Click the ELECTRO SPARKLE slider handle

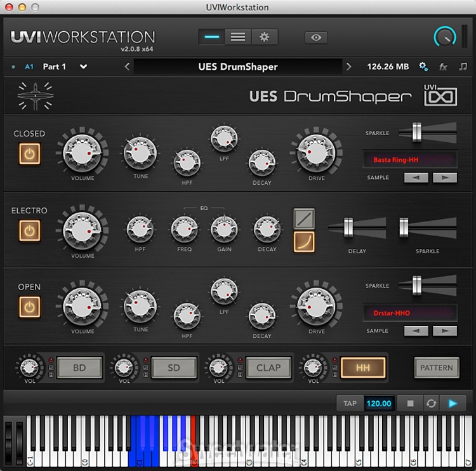point(404,227)
